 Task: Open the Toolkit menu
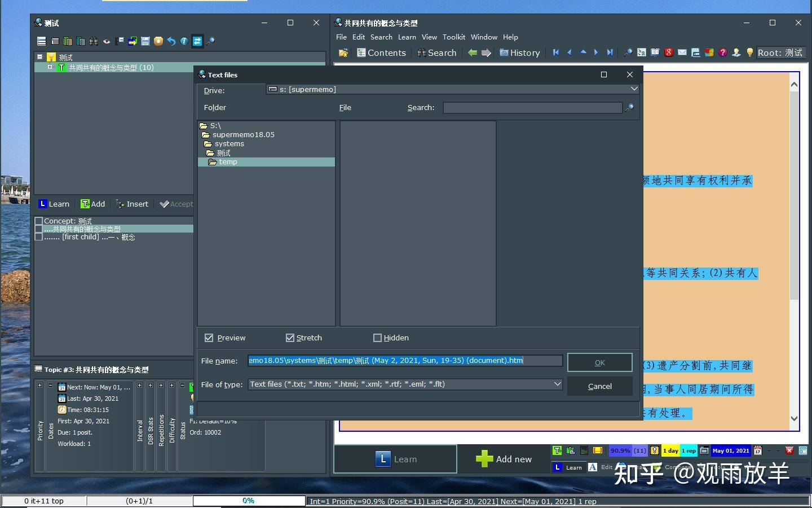(x=454, y=37)
